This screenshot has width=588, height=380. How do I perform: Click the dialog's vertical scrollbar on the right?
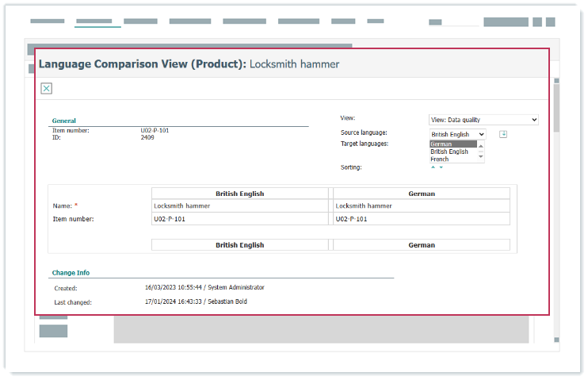click(x=556, y=107)
